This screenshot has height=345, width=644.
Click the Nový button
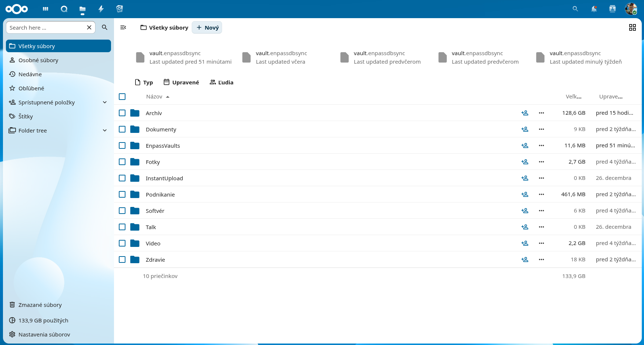(207, 27)
